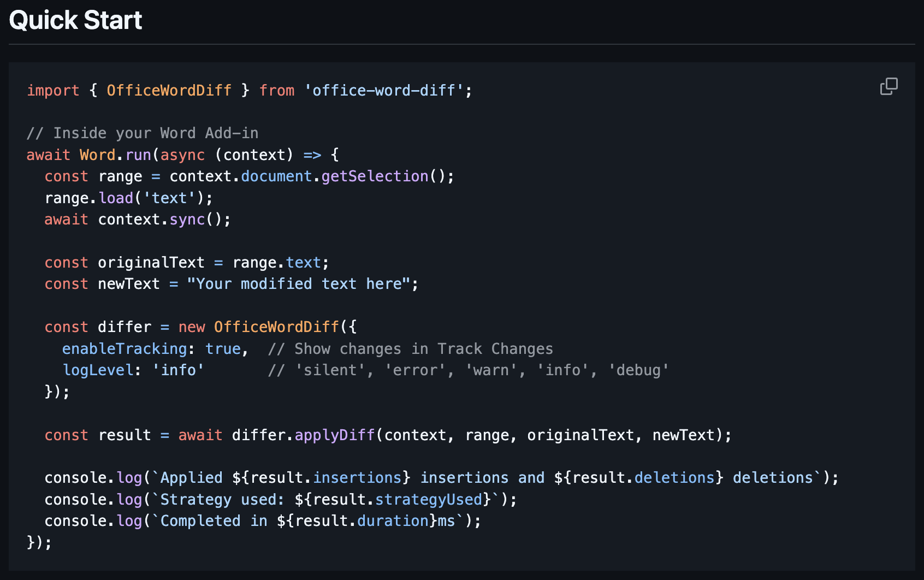Click the copy code icon
Viewport: 924px width, 580px height.
889,86
